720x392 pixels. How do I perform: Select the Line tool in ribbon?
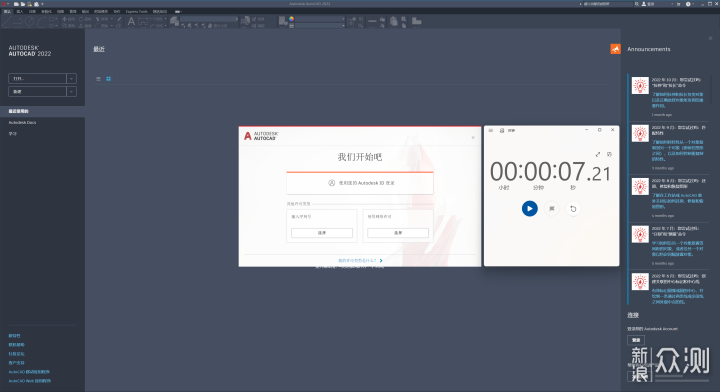click(7, 21)
